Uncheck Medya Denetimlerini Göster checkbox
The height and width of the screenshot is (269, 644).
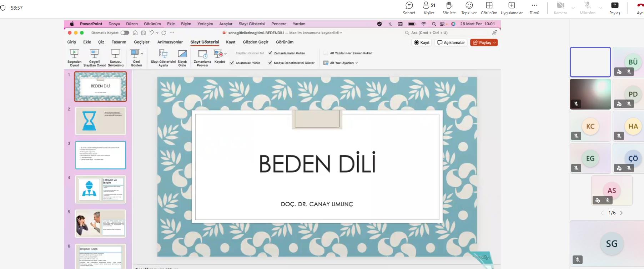click(x=270, y=63)
